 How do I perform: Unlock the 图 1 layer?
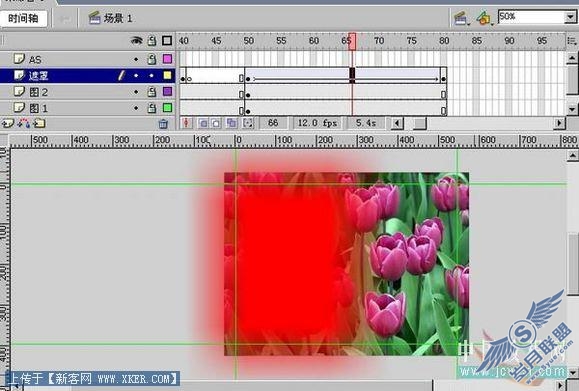click(x=152, y=108)
